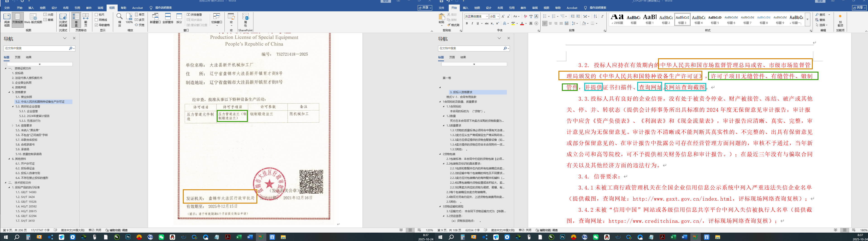Click the center align paragraph icon

[x=550, y=24]
